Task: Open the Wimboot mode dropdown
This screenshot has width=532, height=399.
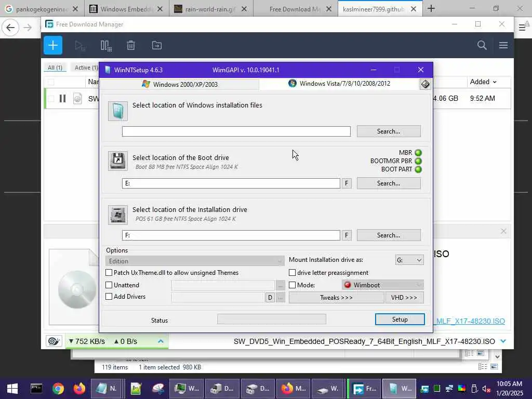Action: click(383, 285)
